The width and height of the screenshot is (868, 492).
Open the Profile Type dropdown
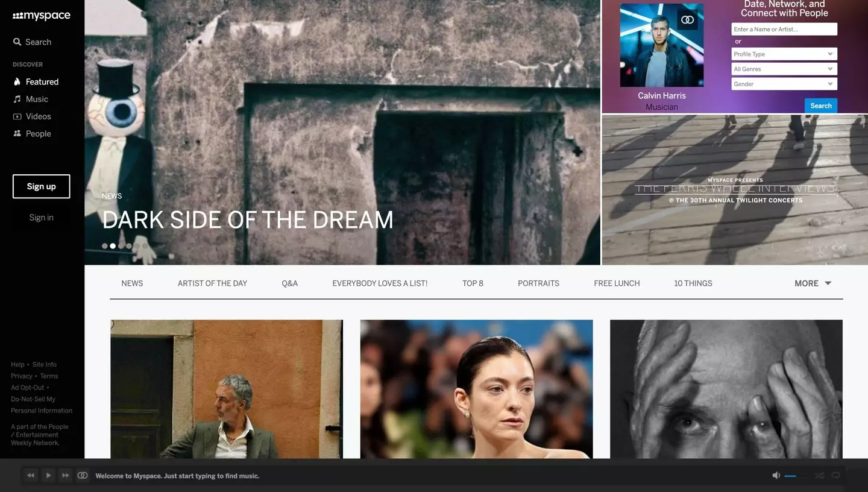point(784,54)
